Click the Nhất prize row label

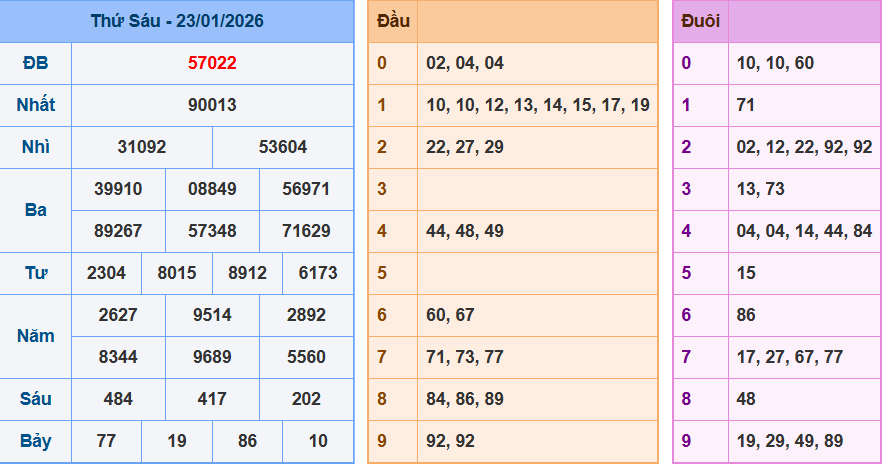36,105
